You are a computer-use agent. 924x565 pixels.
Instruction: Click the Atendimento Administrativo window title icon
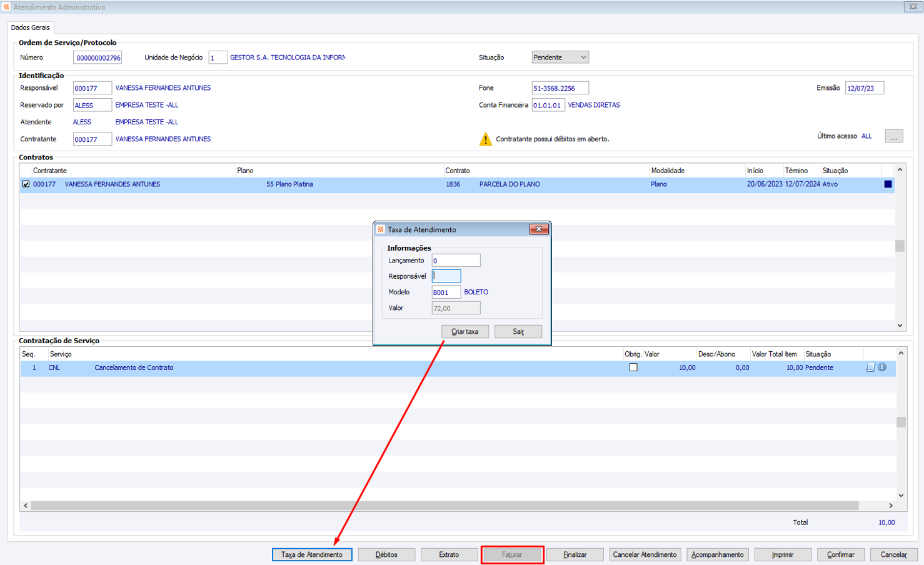point(6,7)
